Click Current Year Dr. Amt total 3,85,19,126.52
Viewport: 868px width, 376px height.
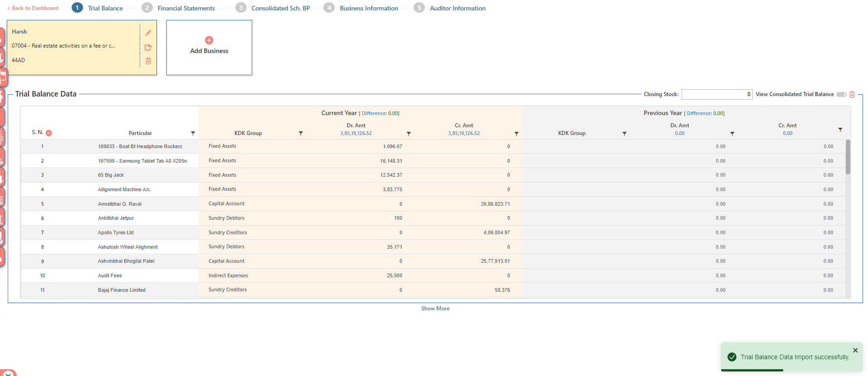pyautogui.click(x=356, y=133)
